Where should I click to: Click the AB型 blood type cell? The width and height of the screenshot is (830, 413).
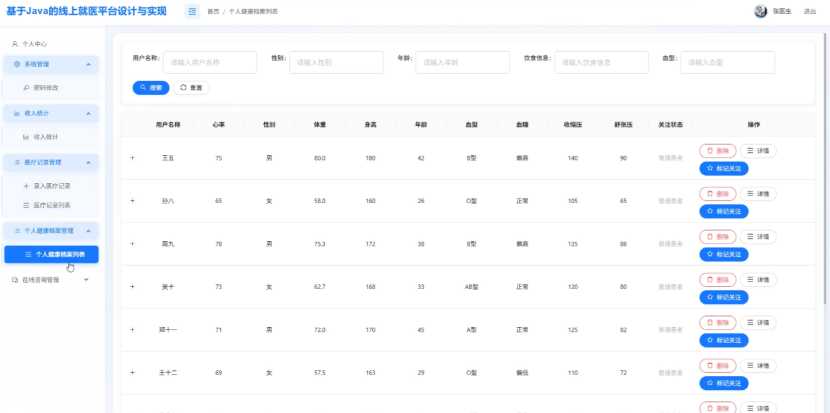tap(471, 287)
